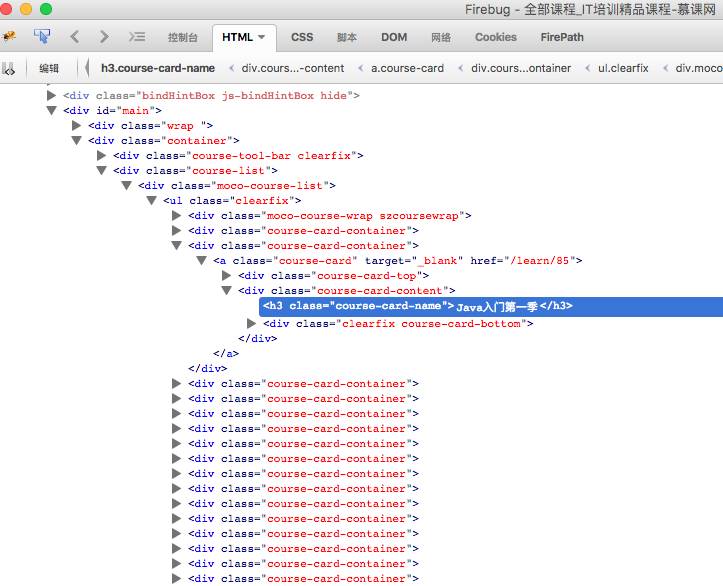Select the div.cours...-content breadcrumb
The image size is (723, 586).
(293, 68)
